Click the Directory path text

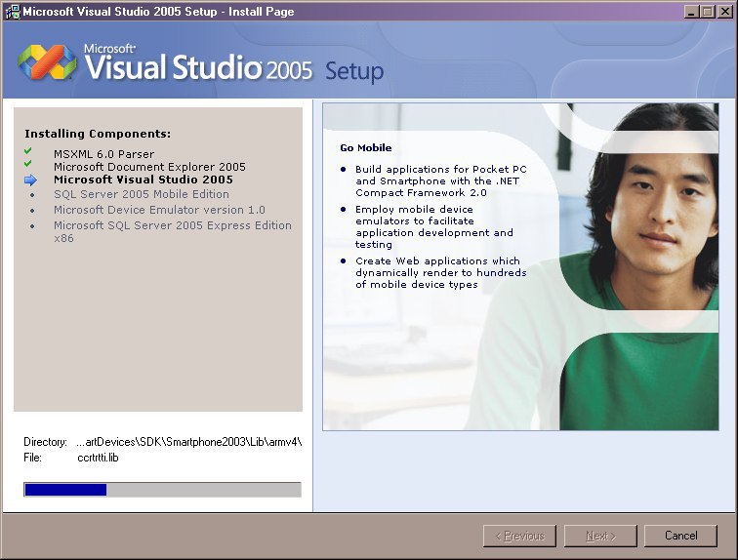188,442
